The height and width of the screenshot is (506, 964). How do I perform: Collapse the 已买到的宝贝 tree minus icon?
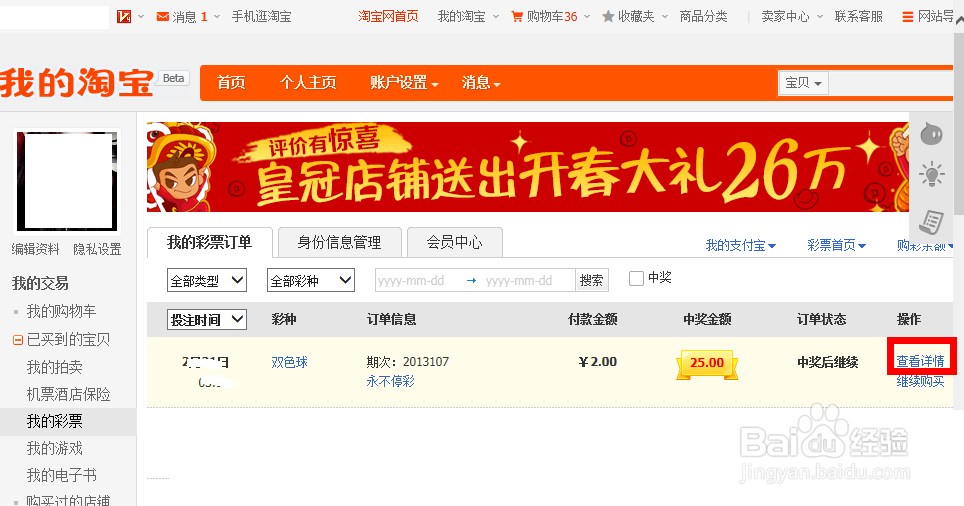pos(18,339)
